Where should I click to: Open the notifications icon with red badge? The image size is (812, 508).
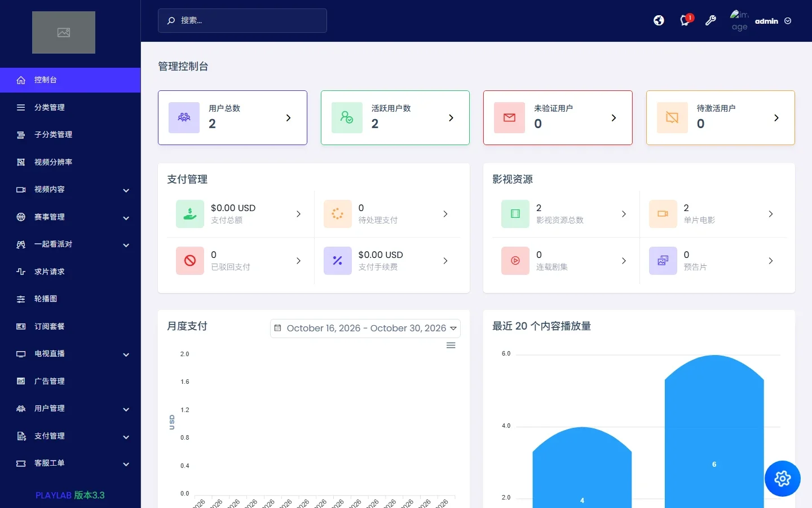click(686, 20)
